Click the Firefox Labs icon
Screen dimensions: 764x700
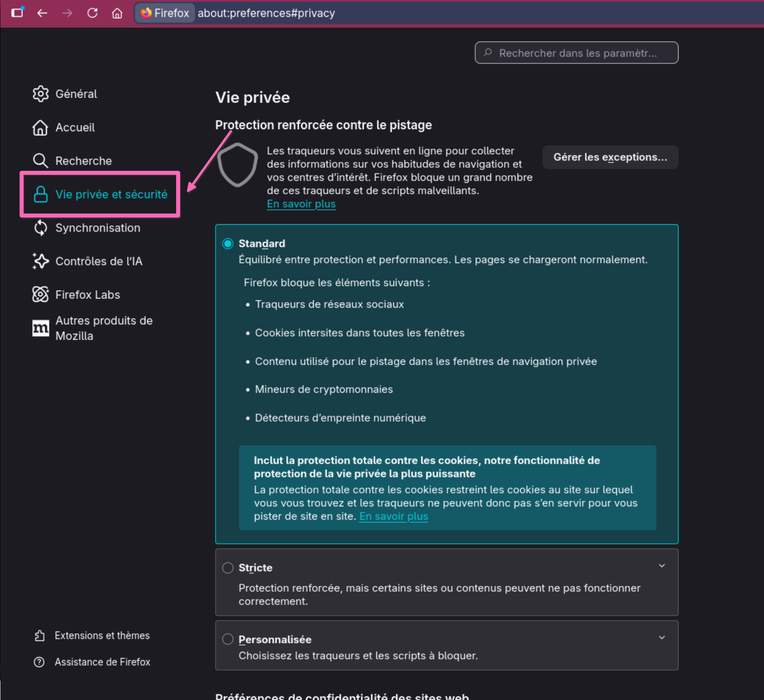(40, 294)
